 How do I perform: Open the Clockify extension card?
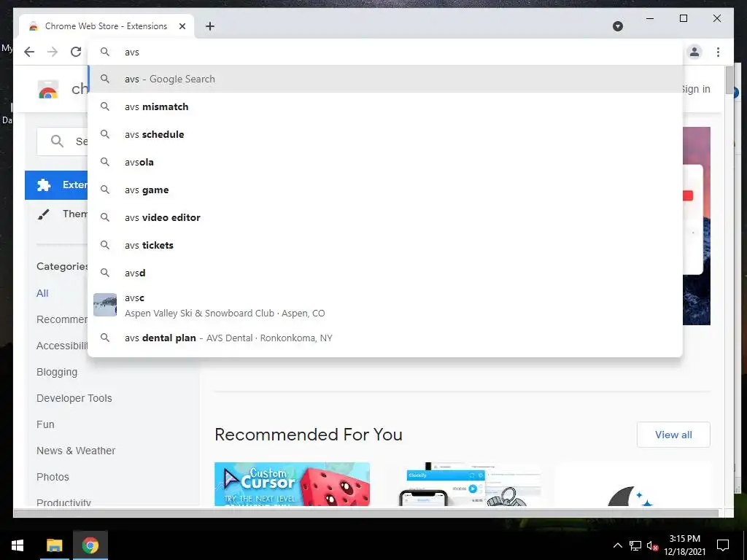[x=463, y=484]
